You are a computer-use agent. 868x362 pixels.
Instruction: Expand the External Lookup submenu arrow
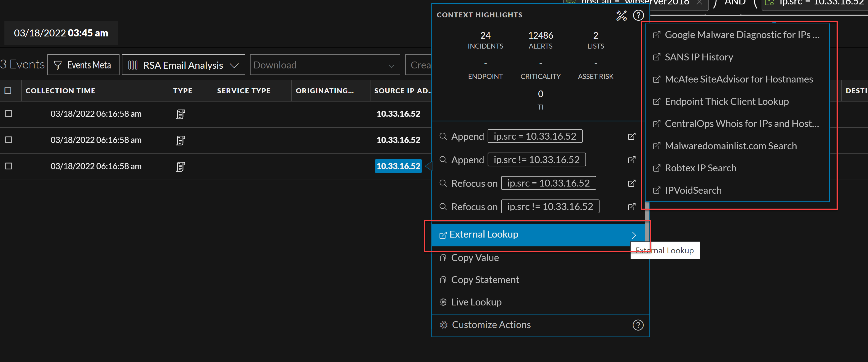coord(633,235)
